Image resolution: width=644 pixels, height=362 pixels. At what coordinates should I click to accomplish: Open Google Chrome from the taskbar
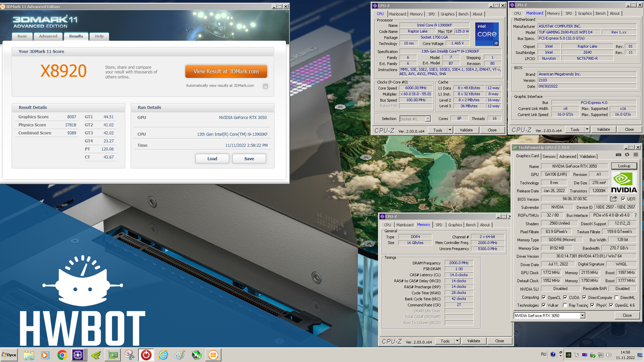(62, 355)
